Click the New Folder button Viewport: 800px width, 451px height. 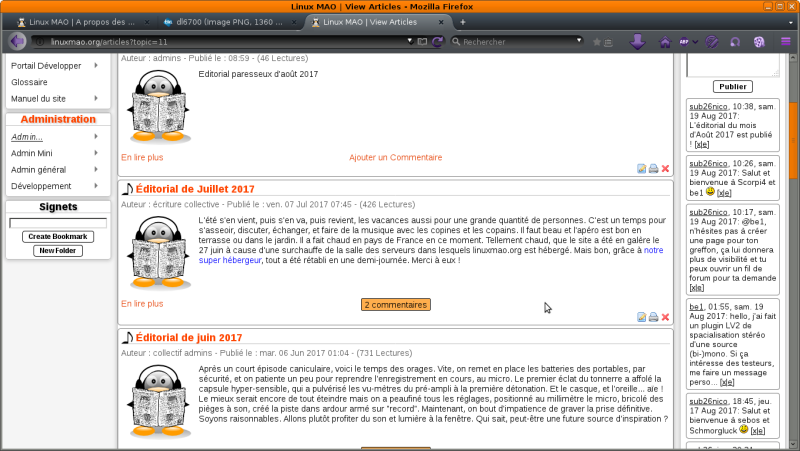click(58, 250)
